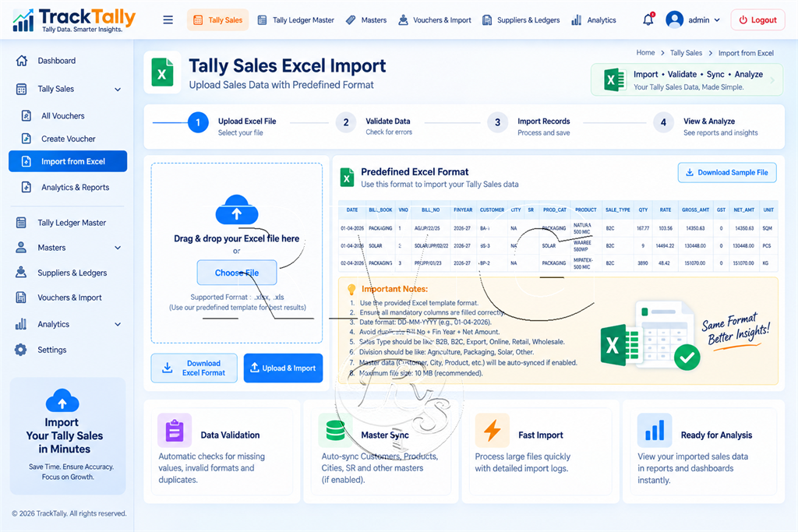
Task: Expand the Masters sidebar chevron
Action: point(118,248)
